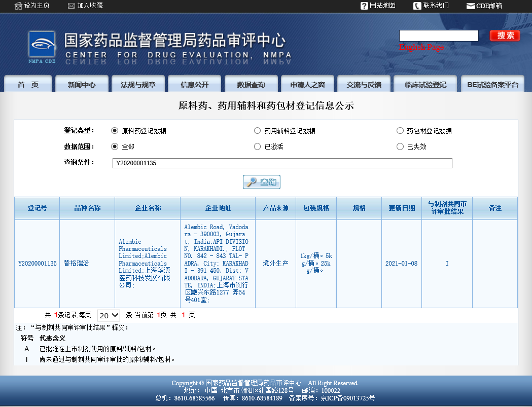Image resolution: width=532 pixels, height=407 pixels.
Task: Click inside the 查询条件 input field
Action: pyautogui.click(x=282, y=163)
